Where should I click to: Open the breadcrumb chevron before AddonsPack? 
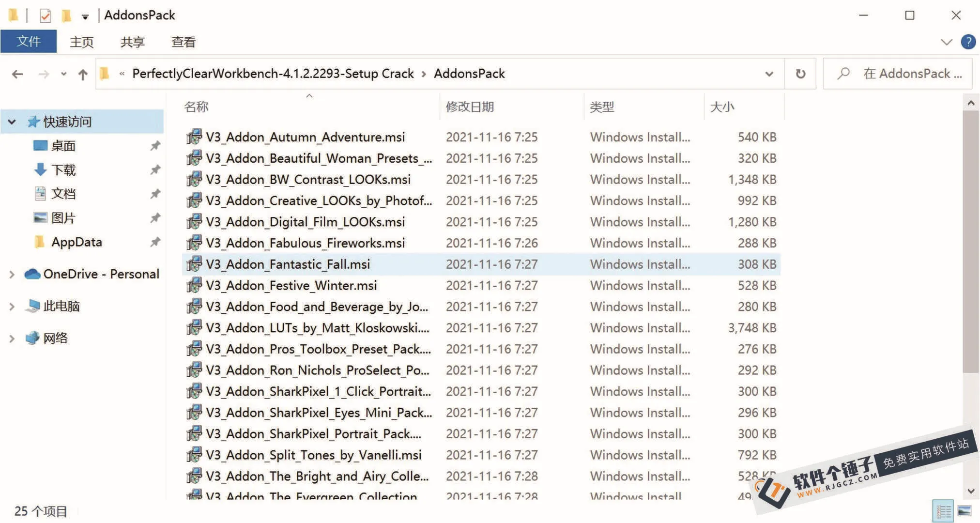point(424,74)
